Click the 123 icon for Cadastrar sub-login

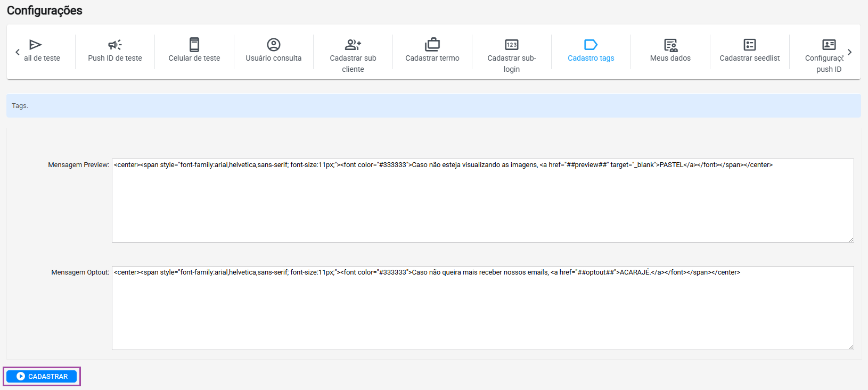point(512,45)
